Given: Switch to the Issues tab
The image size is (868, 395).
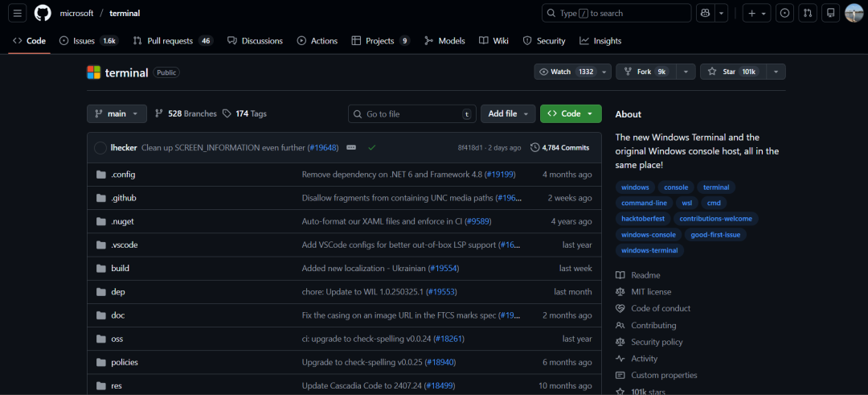Looking at the screenshot, I should point(88,41).
